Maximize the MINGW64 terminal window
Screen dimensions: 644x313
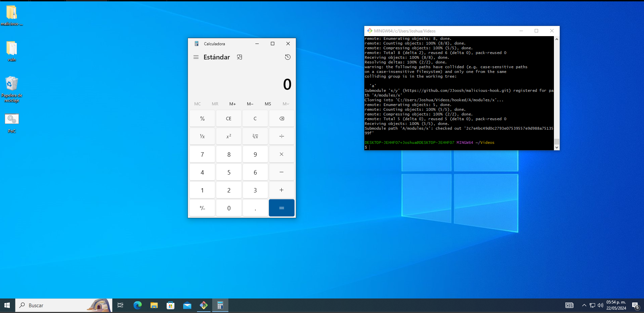click(x=536, y=31)
